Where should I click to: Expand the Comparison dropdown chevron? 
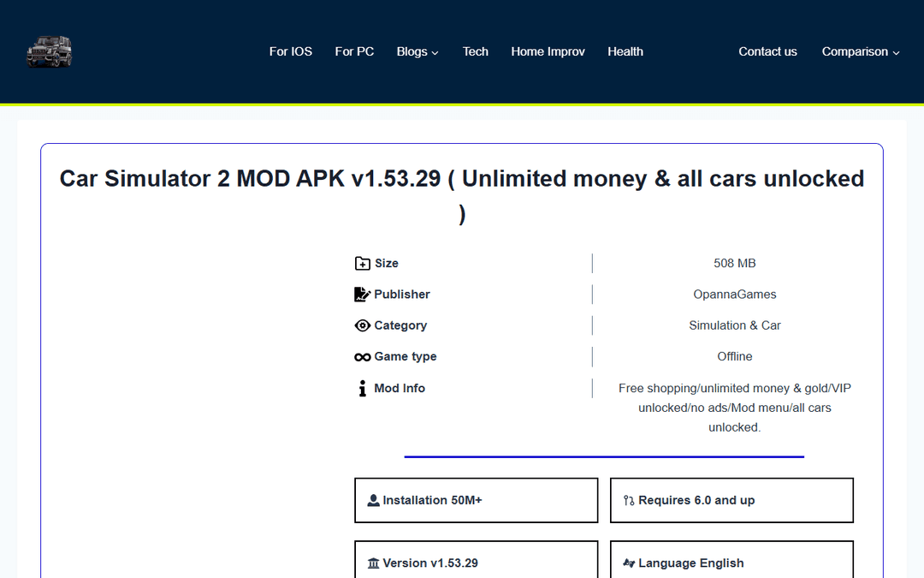[896, 52]
